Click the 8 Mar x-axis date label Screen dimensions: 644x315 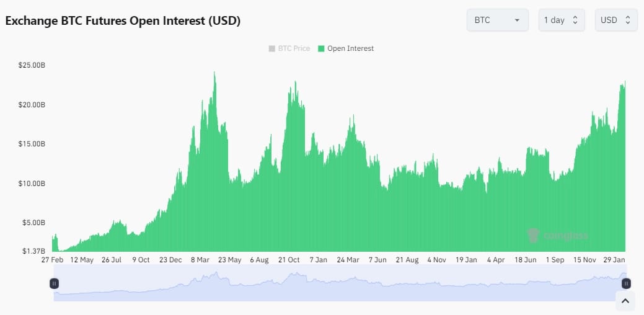click(x=201, y=260)
